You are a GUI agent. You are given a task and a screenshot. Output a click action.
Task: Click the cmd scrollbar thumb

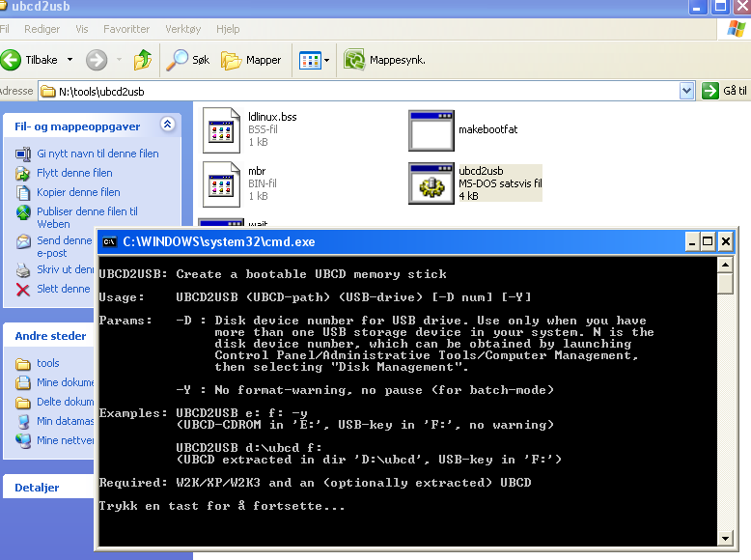(726, 283)
